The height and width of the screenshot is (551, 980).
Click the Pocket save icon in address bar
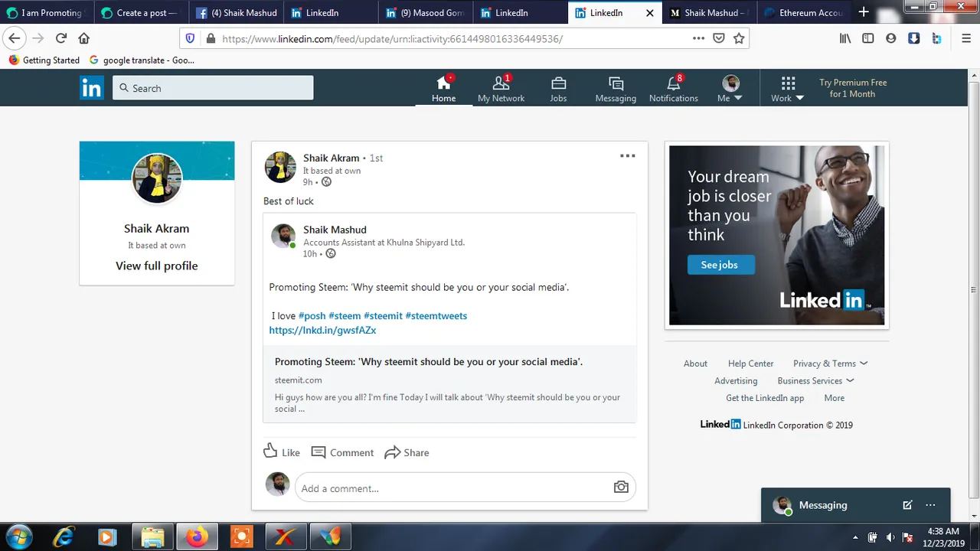pyautogui.click(x=719, y=38)
